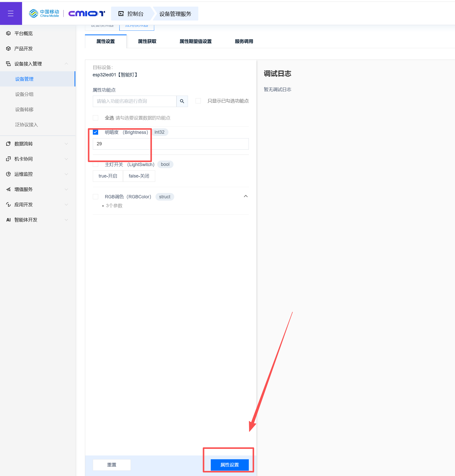Switch to the 属性期望值设置 tab
The width and height of the screenshot is (455, 476).
tap(196, 41)
